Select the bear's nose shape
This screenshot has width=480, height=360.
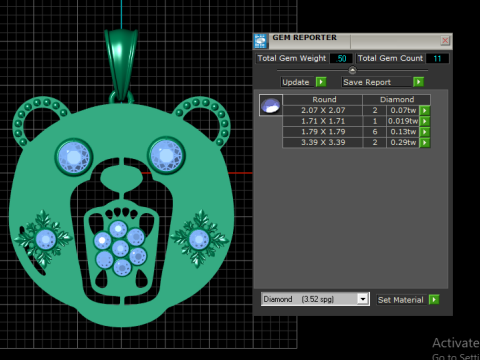(122, 178)
